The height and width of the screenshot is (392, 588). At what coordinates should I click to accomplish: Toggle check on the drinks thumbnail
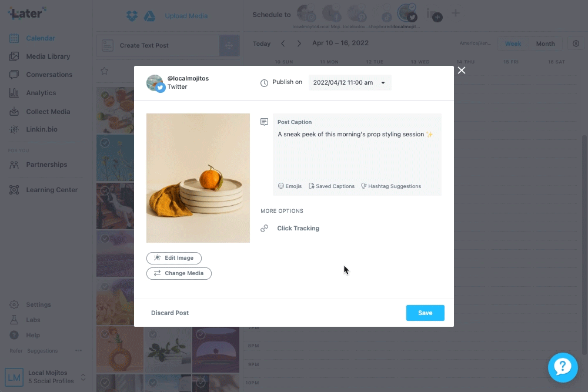(105, 95)
